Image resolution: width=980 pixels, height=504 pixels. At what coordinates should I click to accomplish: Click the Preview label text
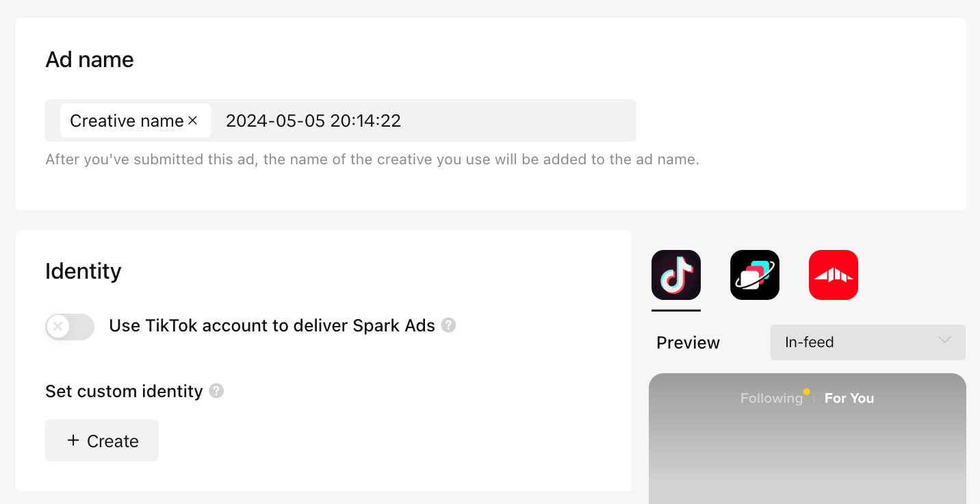tap(688, 342)
